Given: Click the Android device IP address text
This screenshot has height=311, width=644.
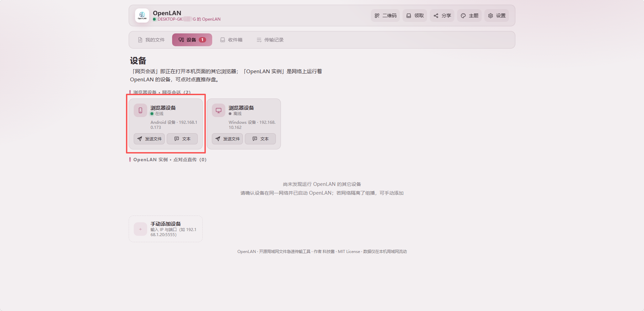Looking at the screenshot, I should click(174, 125).
